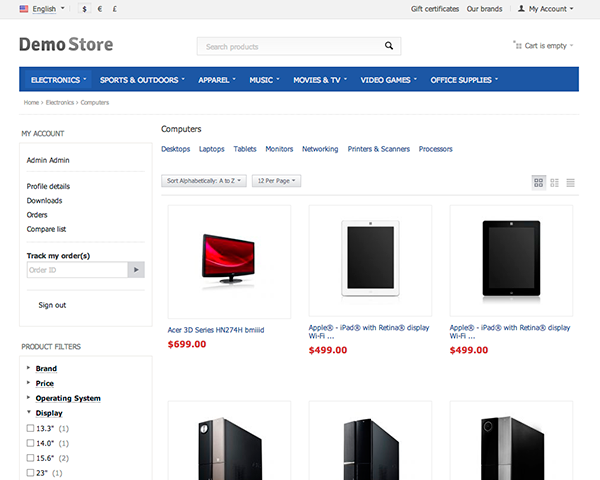
Task: Open the 12 Per Page dropdown
Action: click(276, 181)
